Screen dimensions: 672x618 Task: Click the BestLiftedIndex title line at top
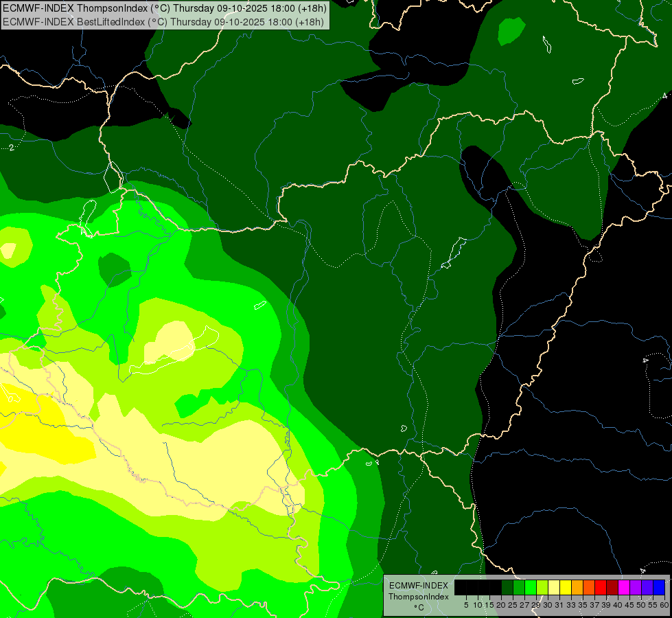click(165, 22)
